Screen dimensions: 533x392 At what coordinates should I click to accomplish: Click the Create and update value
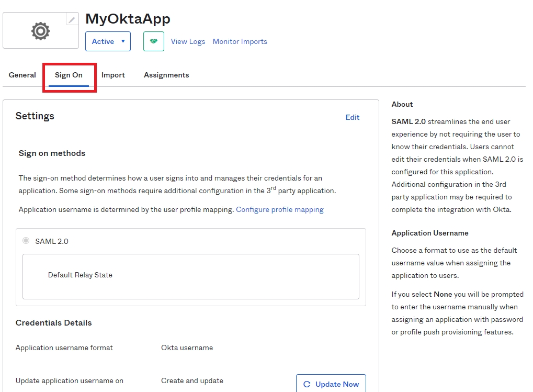point(192,380)
